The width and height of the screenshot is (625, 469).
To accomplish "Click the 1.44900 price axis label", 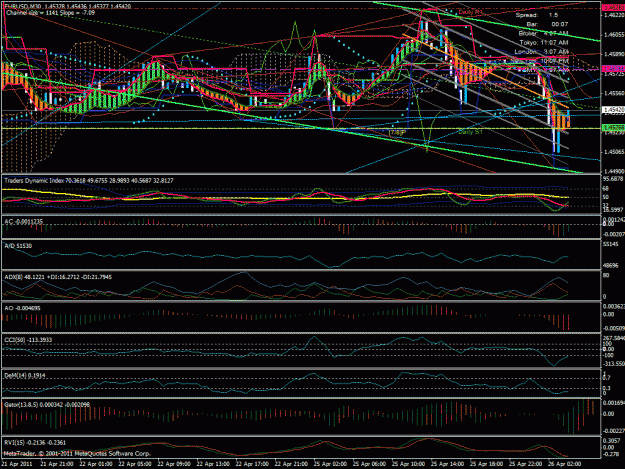I will coord(614,171).
